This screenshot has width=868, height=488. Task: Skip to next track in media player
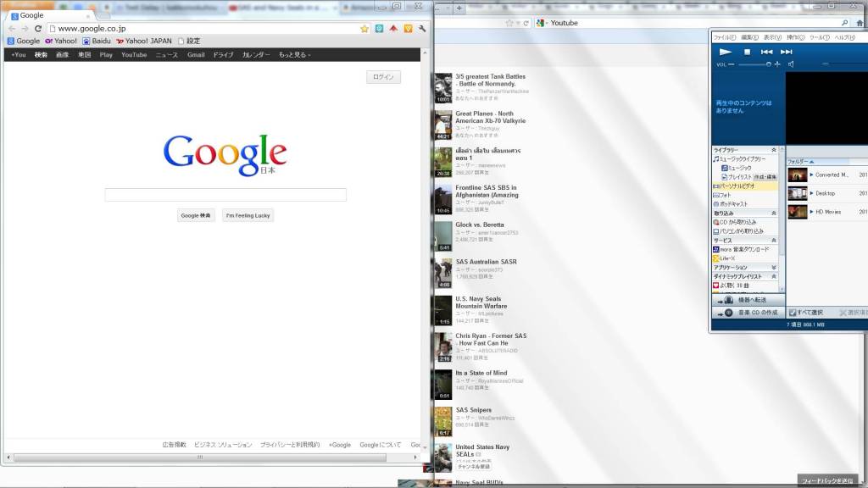787,52
